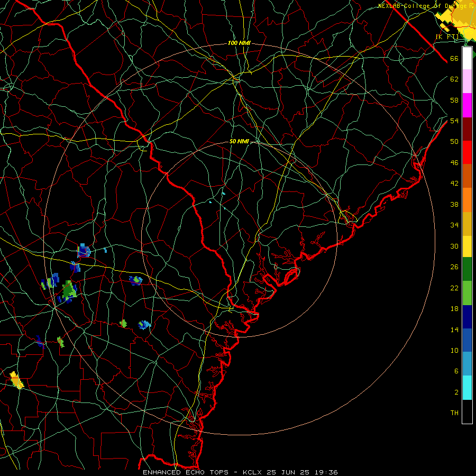This screenshot has width=476, height=476.
Task: Click the "46" scale label
Action: tap(454, 163)
